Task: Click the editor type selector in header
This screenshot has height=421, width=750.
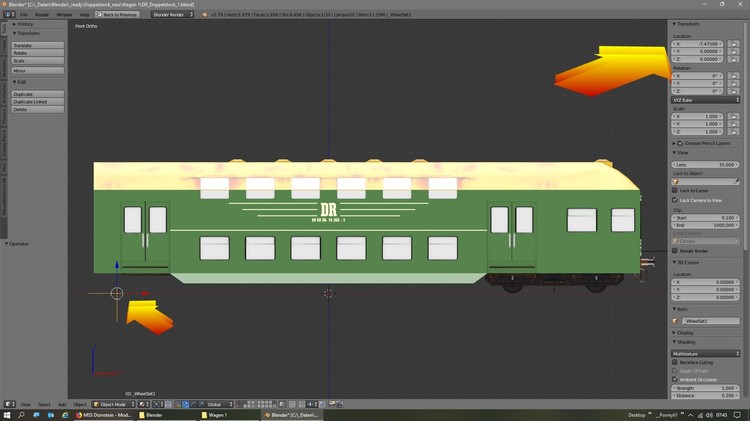Action: pyautogui.click(x=9, y=15)
